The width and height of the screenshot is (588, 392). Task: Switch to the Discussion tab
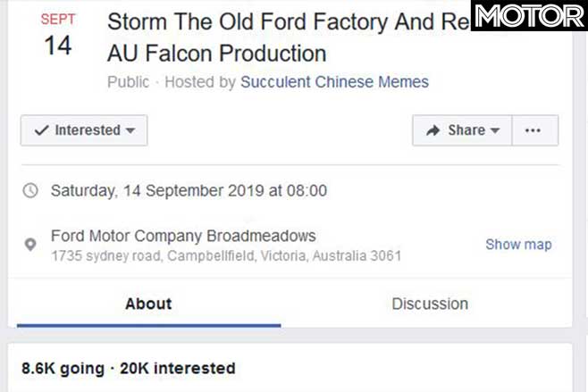tap(430, 304)
